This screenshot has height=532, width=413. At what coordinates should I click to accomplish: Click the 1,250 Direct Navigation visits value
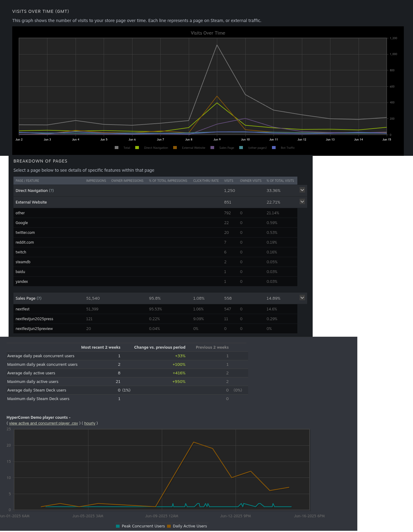coord(229,190)
